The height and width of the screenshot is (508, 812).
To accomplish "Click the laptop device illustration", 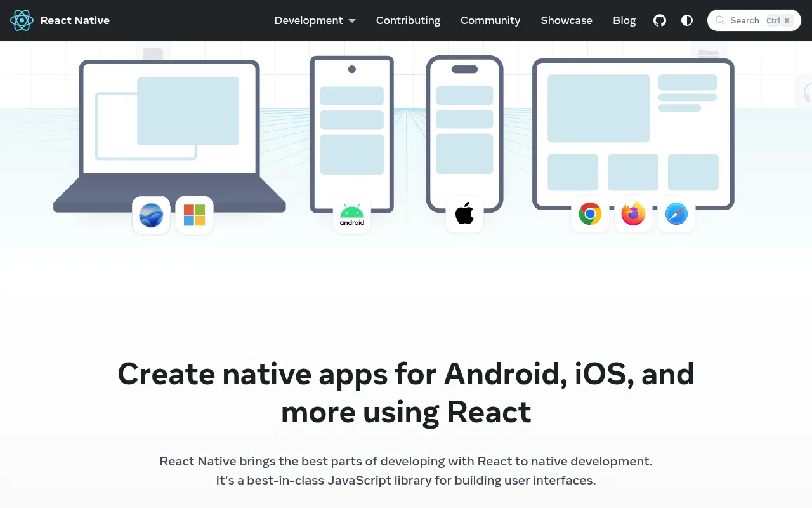I will coord(169,137).
